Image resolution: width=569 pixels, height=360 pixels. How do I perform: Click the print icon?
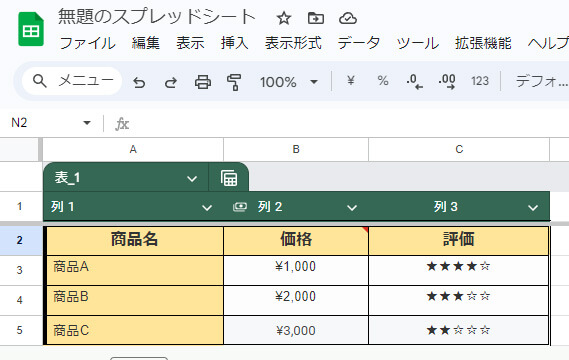tap(202, 82)
